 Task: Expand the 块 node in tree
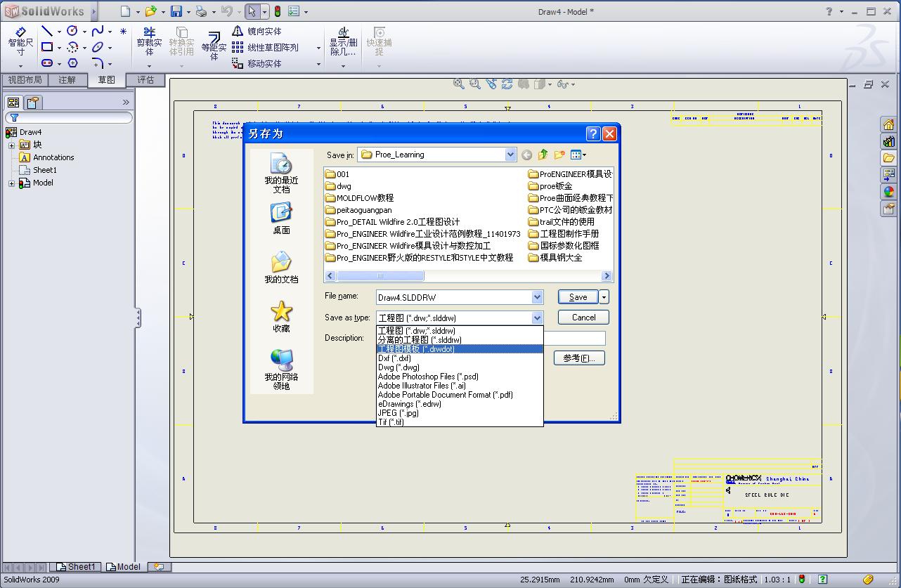tap(11, 145)
